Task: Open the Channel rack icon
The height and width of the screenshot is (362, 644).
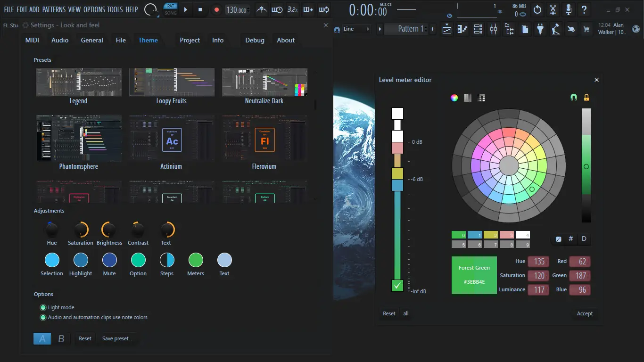Action: click(478, 29)
